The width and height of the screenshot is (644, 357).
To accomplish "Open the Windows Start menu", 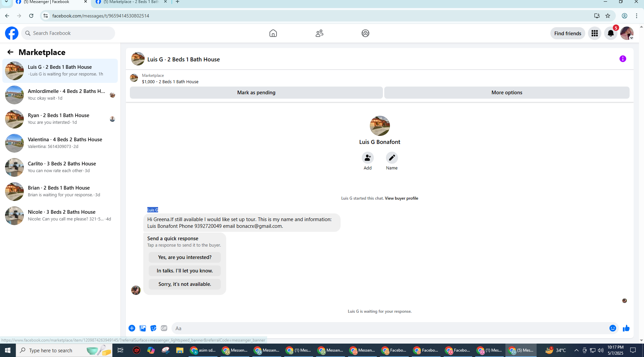I will pyautogui.click(x=8, y=350).
